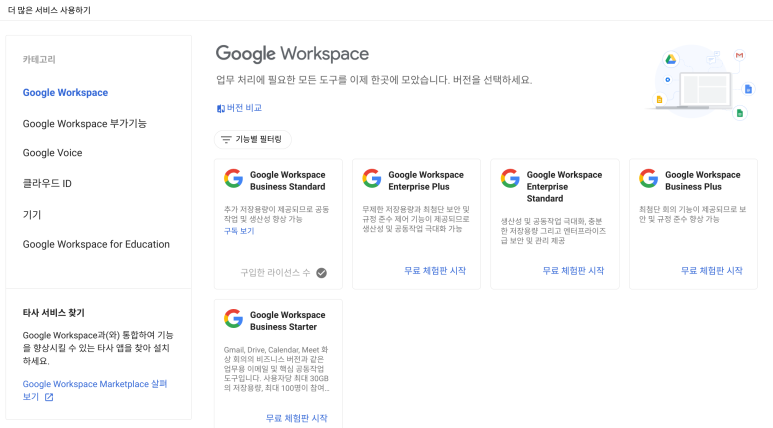Click the 버전 비교 link

tap(244, 108)
